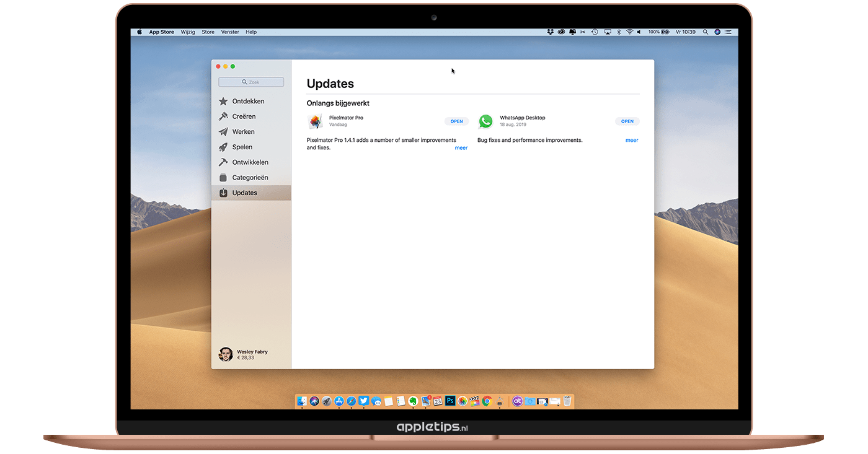Select Updates in the sidebar
The image size is (868, 454).
coord(251,193)
